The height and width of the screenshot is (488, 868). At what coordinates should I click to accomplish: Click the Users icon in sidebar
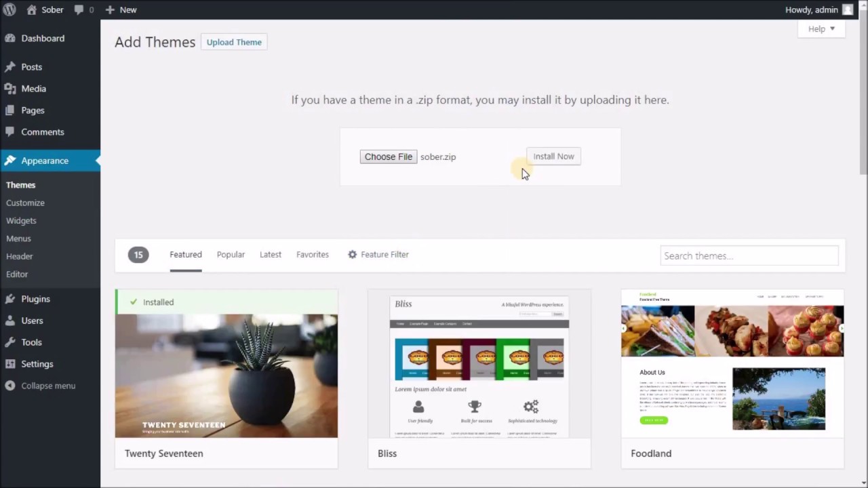tap(10, 321)
